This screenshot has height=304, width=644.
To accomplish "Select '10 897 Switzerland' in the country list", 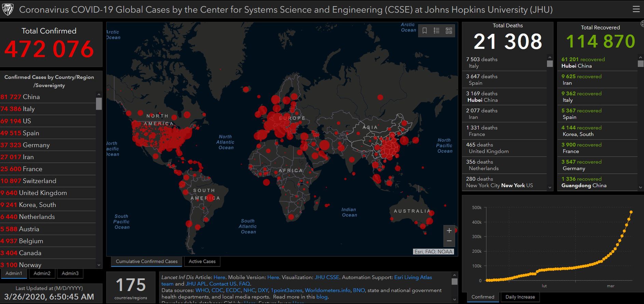I will (48, 181).
